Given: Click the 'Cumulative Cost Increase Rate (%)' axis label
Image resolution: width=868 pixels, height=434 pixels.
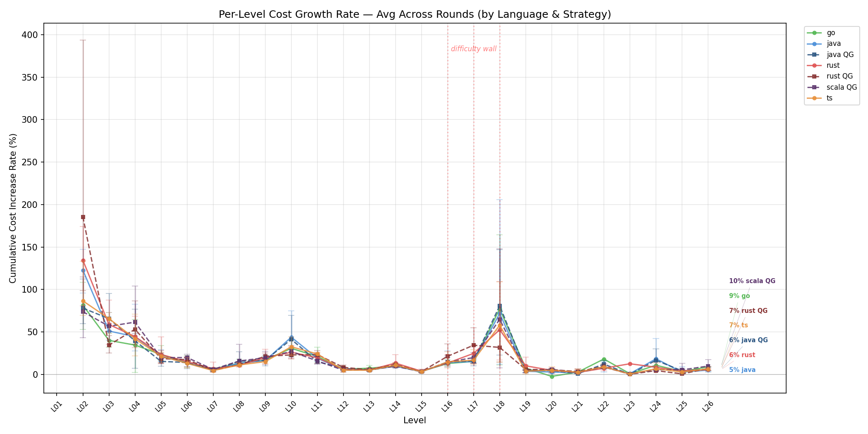Looking at the screenshot, I should click(13, 208).
